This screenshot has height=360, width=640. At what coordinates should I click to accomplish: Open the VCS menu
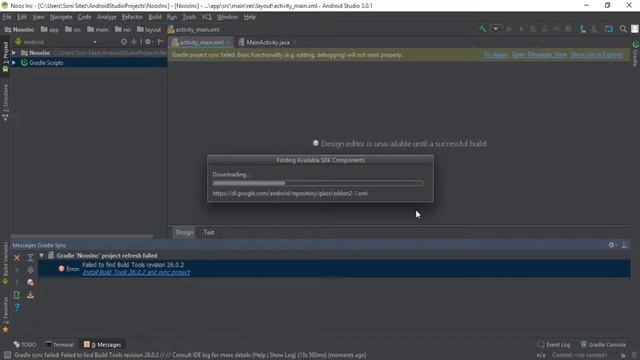click(x=207, y=17)
